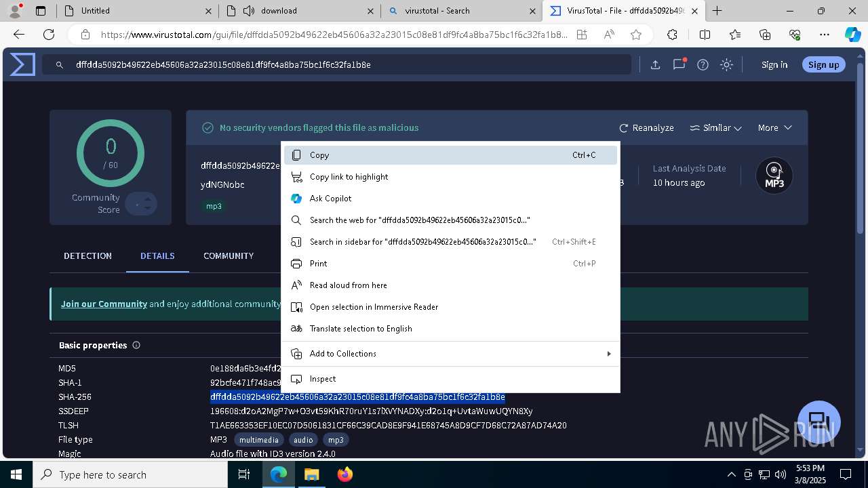The image size is (868, 488).
Task: Open the app available icon in address bar
Action: (x=582, y=35)
